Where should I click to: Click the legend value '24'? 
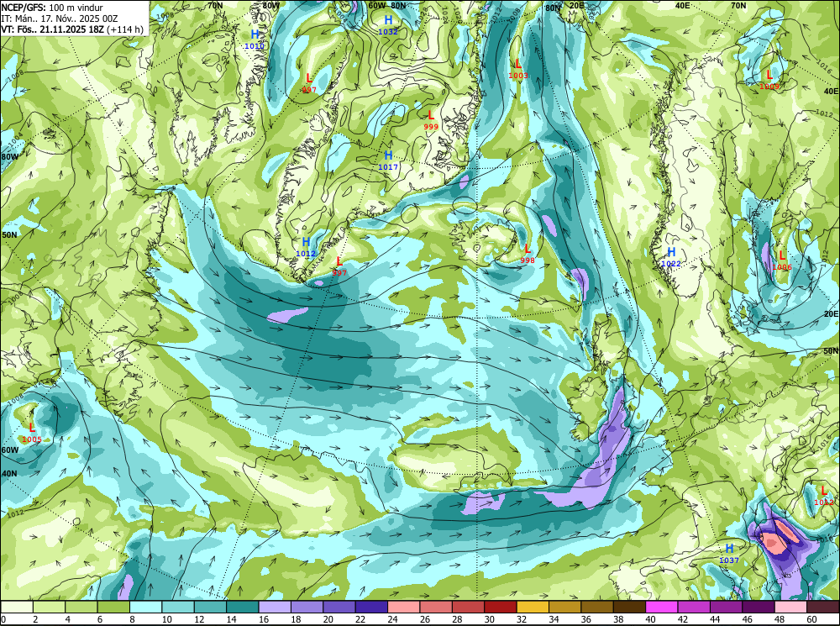click(x=392, y=619)
